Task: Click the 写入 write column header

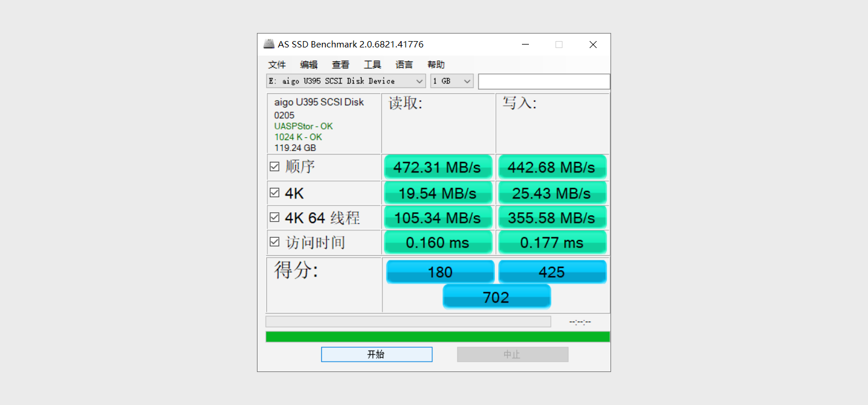Action: point(519,104)
